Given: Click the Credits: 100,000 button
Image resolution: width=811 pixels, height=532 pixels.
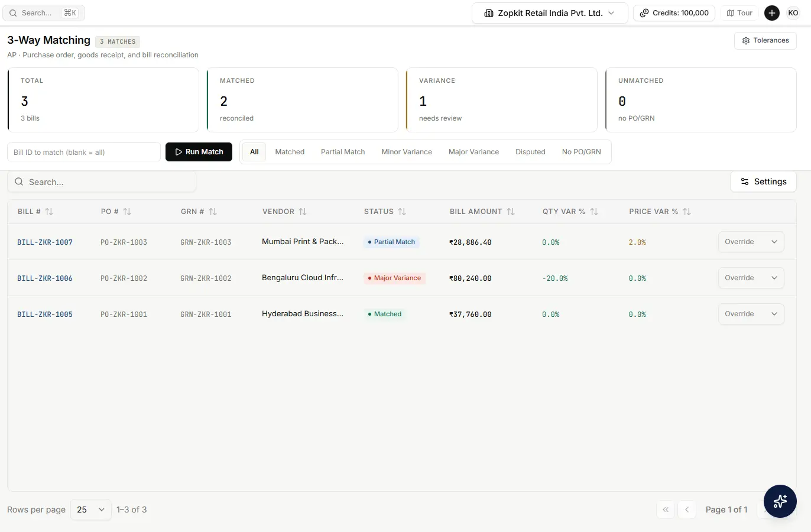Looking at the screenshot, I should coord(674,13).
